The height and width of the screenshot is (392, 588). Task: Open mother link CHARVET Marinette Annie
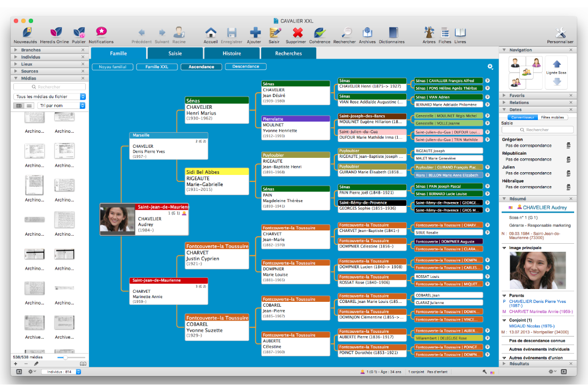pos(541,311)
